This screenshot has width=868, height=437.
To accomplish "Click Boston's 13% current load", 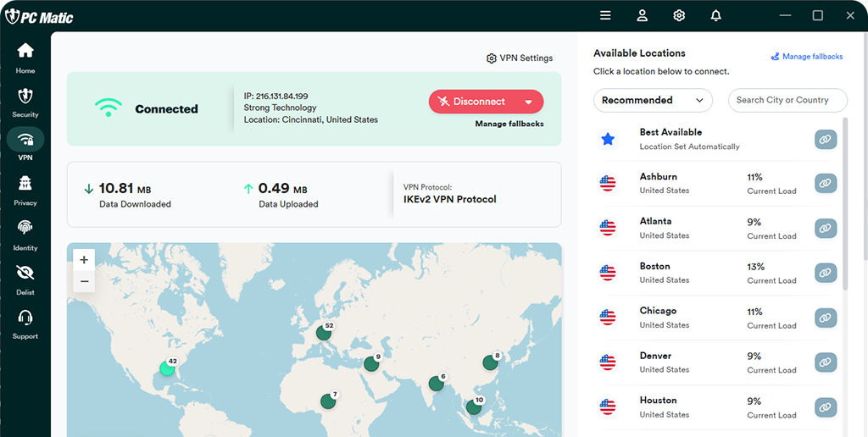I will tap(755, 267).
